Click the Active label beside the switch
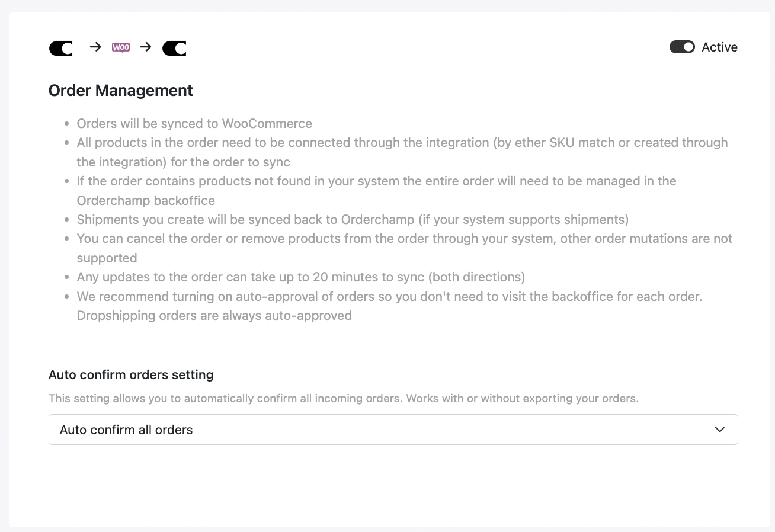The image size is (775, 532). pyautogui.click(x=719, y=47)
